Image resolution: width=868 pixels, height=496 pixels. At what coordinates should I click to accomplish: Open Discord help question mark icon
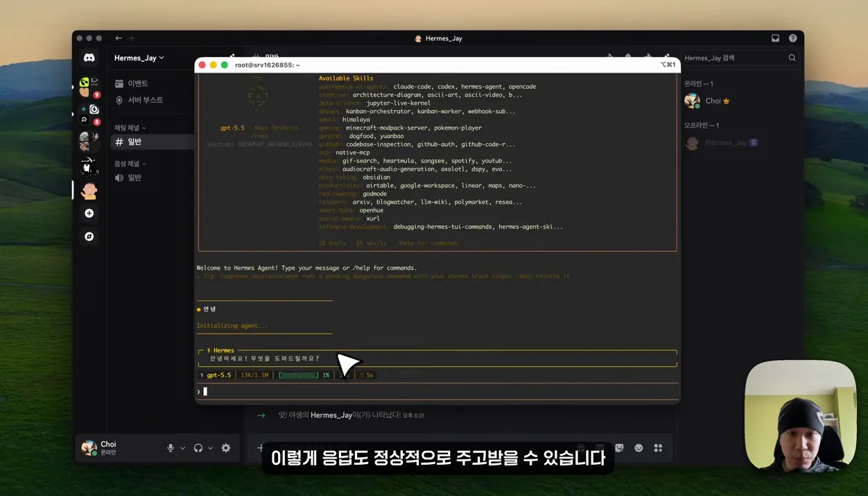coord(792,39)
